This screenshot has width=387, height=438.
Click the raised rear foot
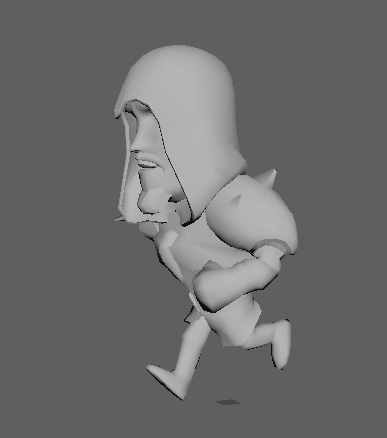[282, 343]
